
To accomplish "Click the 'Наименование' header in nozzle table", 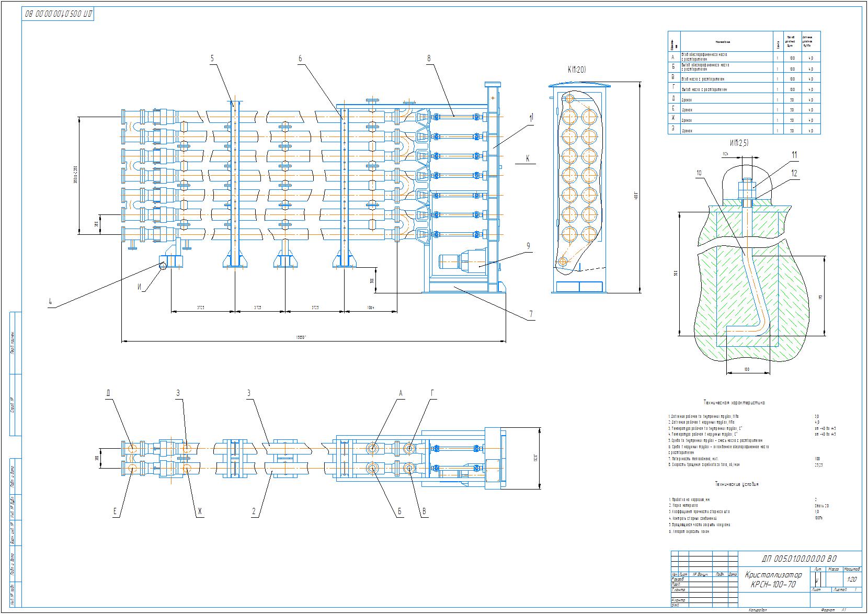I will pos(722,42).
